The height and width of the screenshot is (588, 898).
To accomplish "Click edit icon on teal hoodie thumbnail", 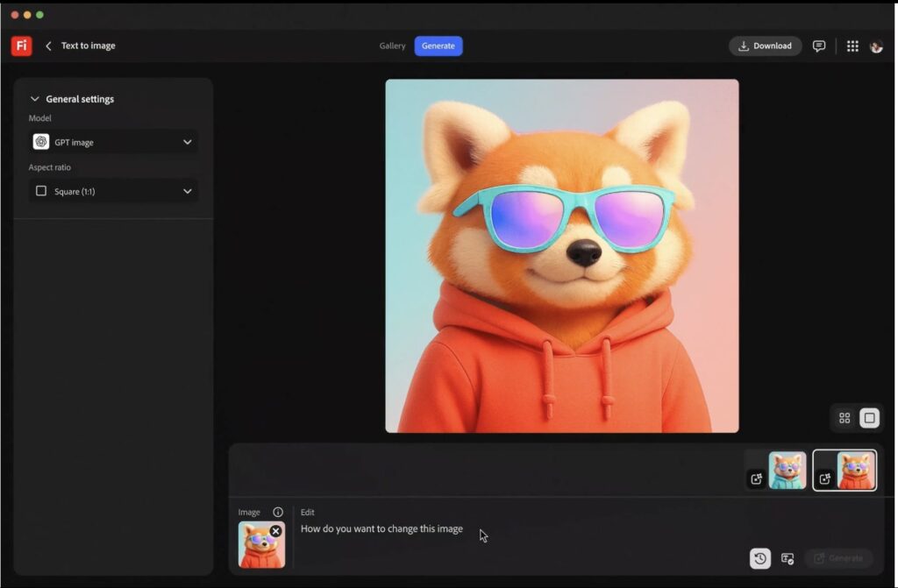I will 756,478.
